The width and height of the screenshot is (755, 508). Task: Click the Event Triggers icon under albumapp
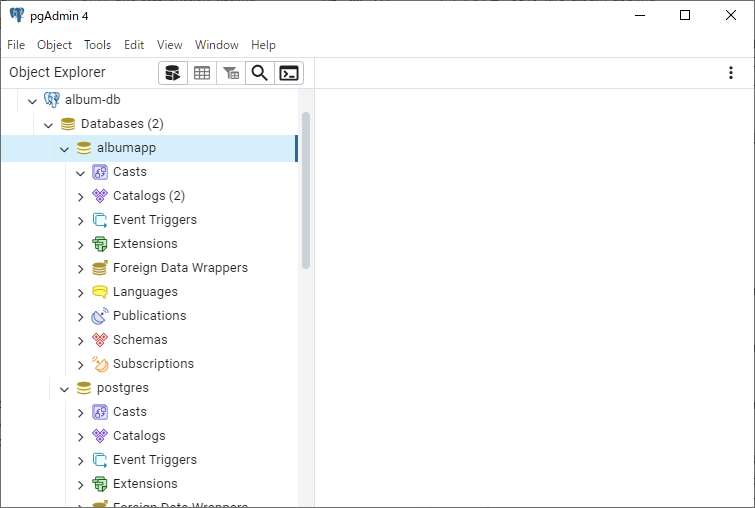(100, 220)
